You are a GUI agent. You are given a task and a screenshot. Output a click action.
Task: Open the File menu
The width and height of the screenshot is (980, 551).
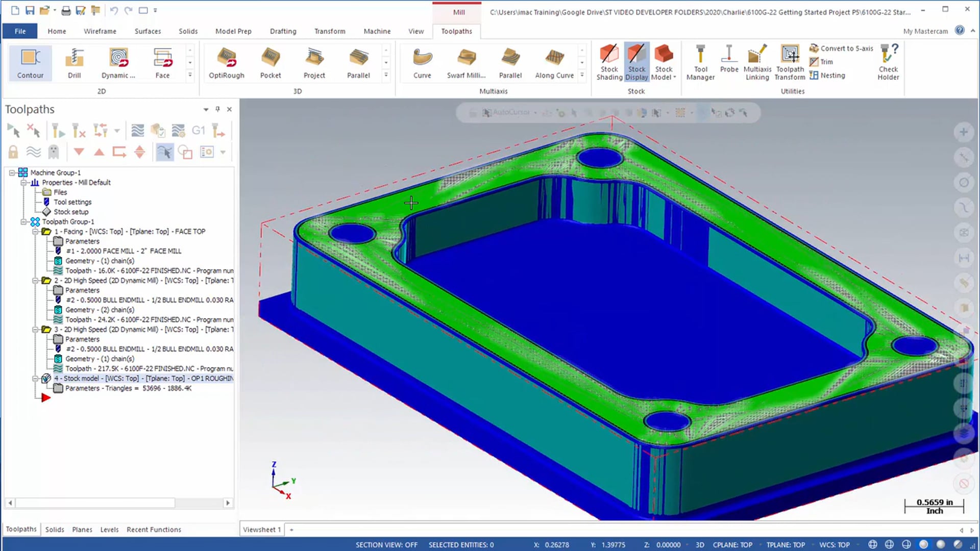click(20, 31)
